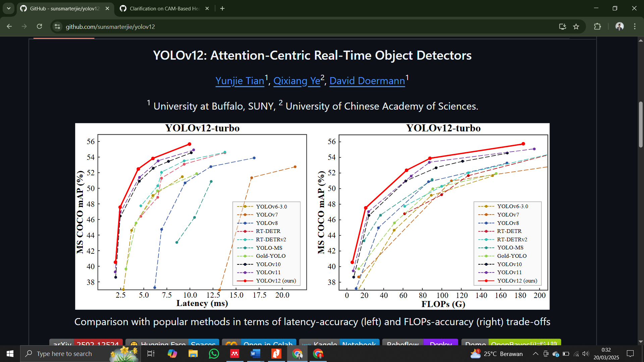Expand hidden system tray icons
This screenshot has width=644, height=362.
(535, 354)
